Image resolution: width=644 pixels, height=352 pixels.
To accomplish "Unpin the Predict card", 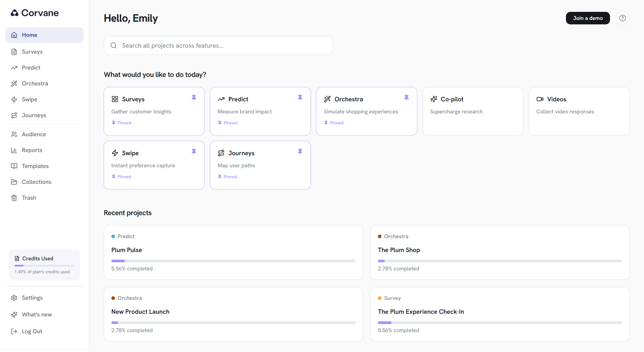I will click(300, 98).
